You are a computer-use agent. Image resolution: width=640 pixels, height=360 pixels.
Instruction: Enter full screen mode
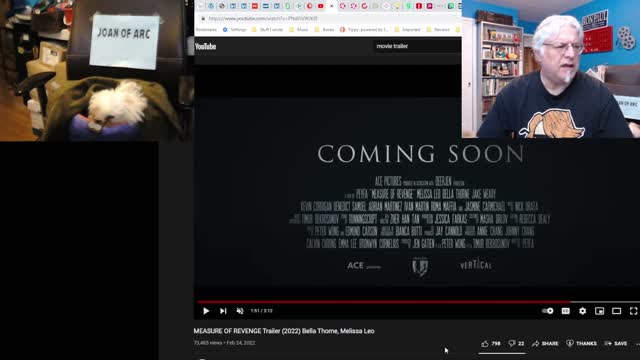633,311
